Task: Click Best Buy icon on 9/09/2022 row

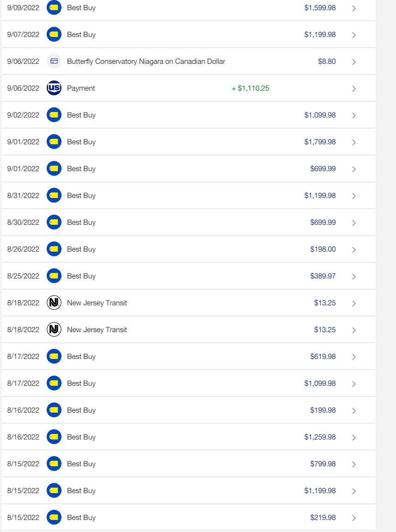Action: coord(54,8)
